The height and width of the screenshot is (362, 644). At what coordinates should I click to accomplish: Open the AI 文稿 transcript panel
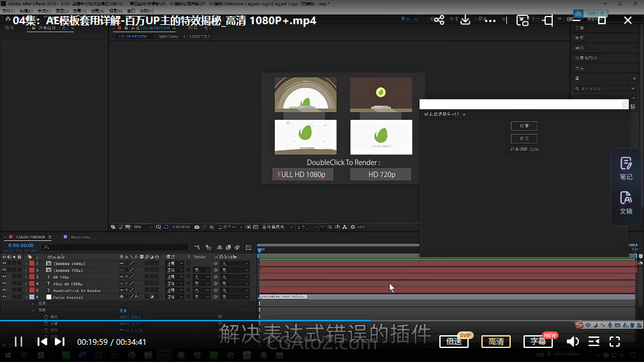(626, 202)
